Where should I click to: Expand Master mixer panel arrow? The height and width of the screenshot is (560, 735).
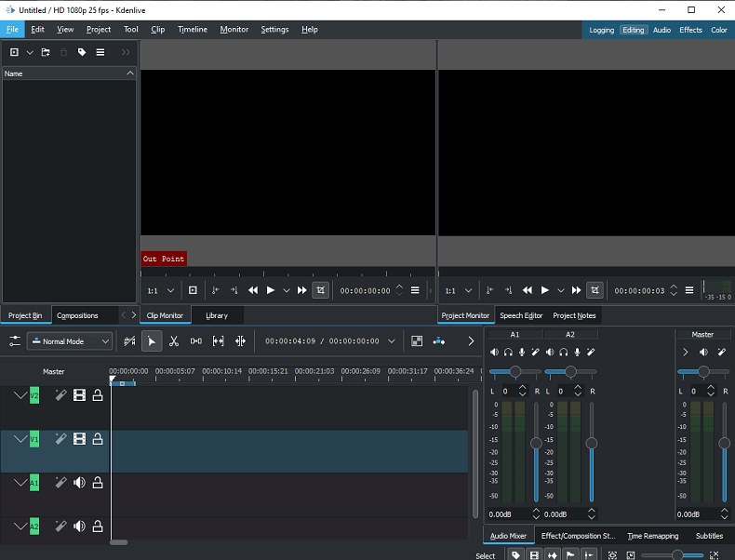[686, 352]
